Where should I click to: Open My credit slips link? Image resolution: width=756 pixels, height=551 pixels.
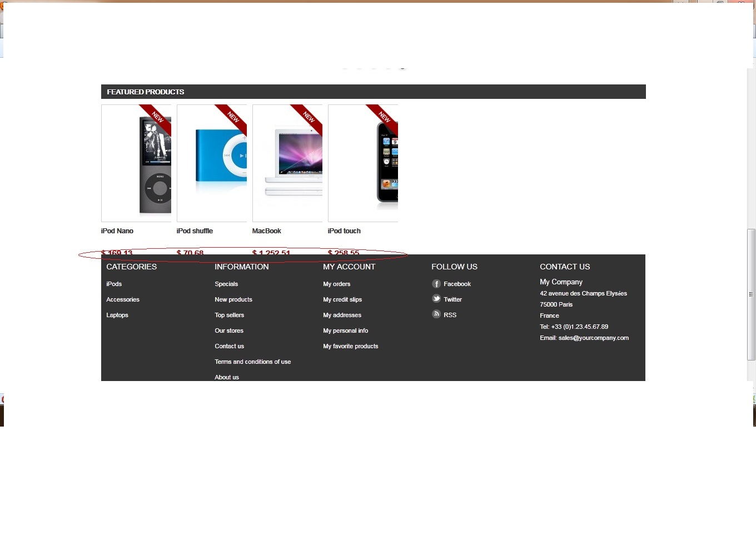(342, 299)
